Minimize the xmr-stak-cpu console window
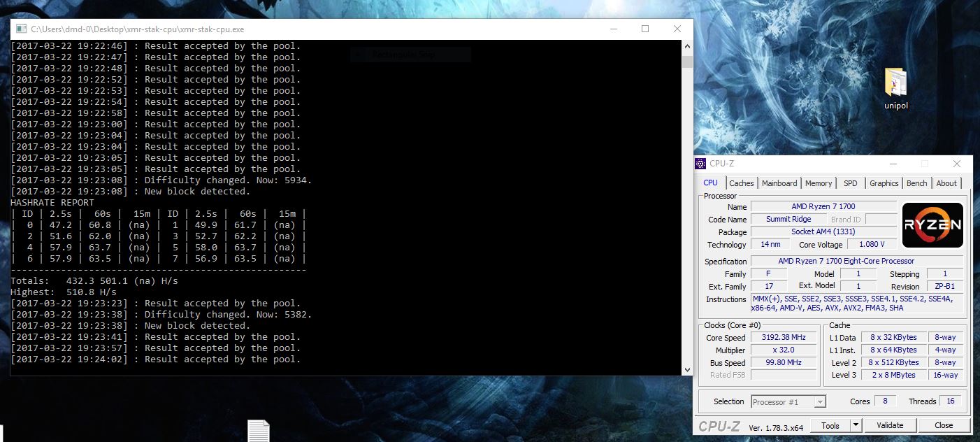980x442 pixels. click(x=613, y=29)
